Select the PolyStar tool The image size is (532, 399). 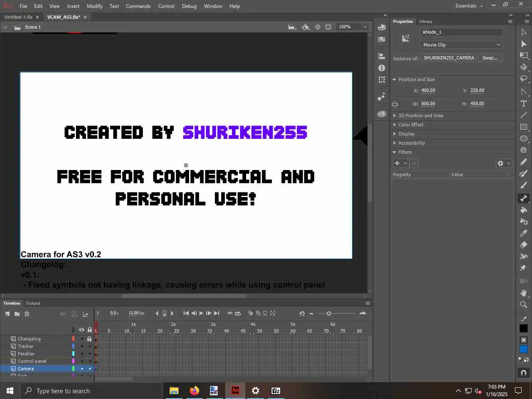click(x=524, y=150)
